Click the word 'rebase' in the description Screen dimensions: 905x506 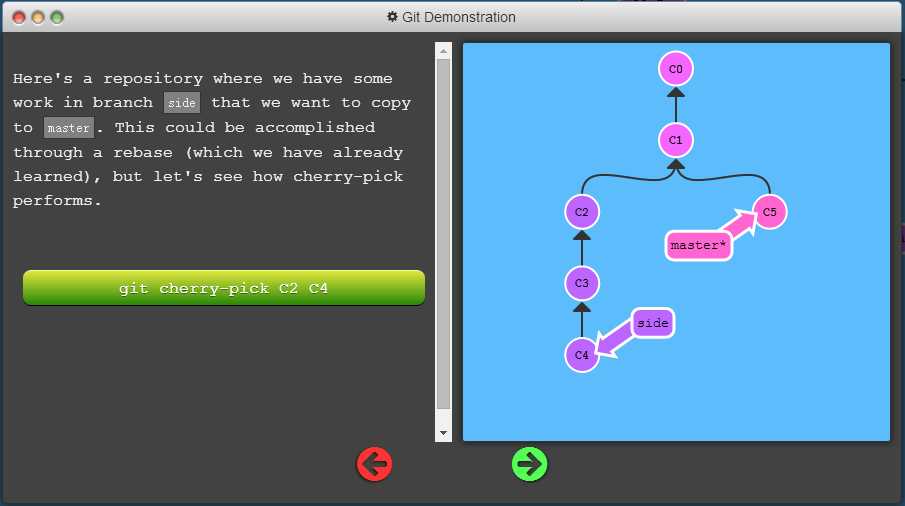pos(143,152)
